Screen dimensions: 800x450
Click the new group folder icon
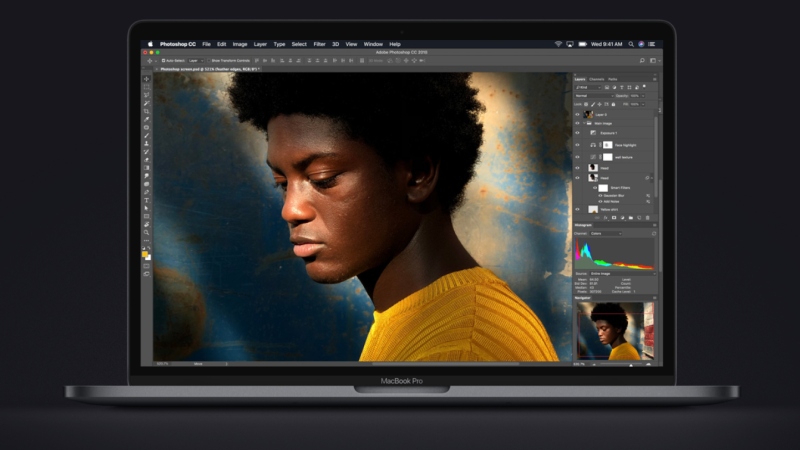click(631, 218)
